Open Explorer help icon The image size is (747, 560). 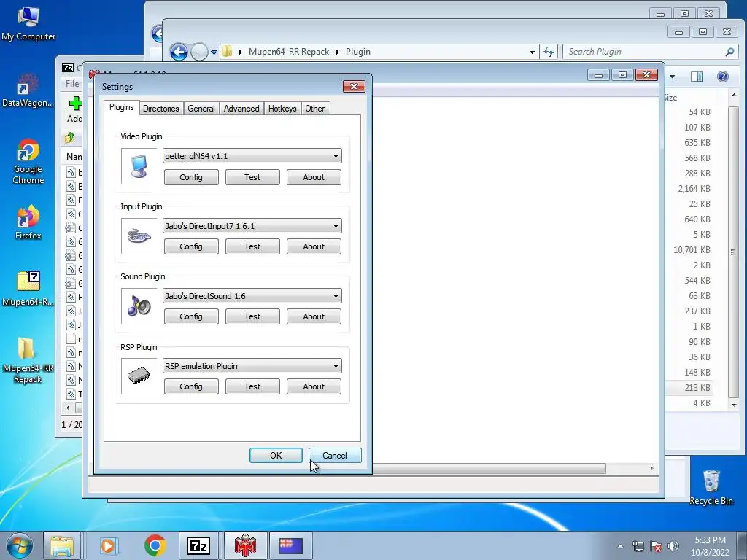723,76
